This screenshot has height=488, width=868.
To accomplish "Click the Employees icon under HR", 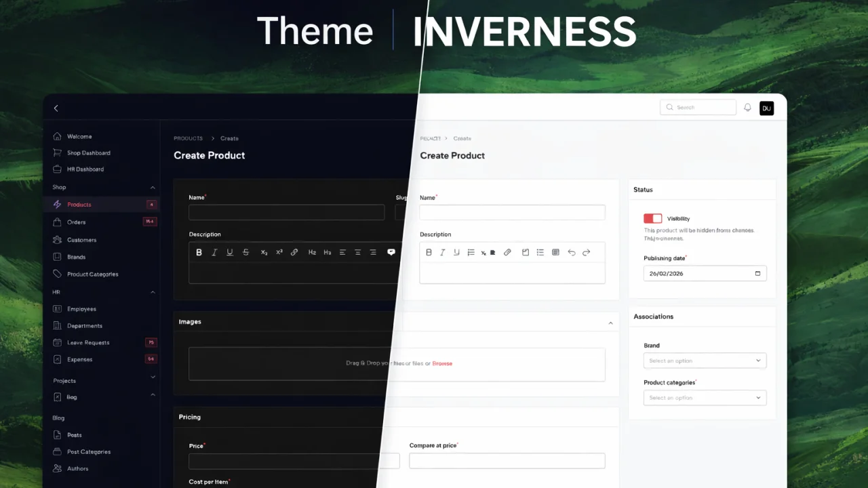I will click(57, 308).
